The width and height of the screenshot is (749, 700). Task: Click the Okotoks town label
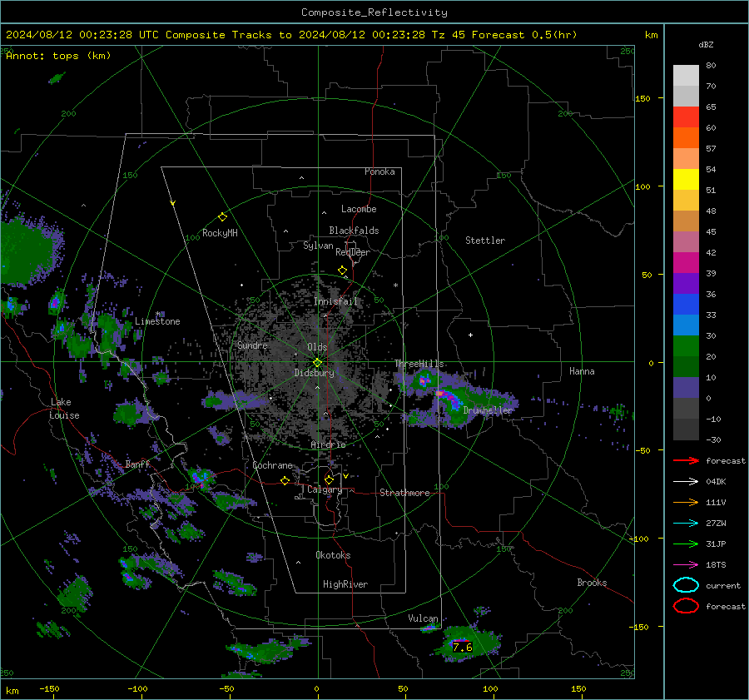coord(333,555)
